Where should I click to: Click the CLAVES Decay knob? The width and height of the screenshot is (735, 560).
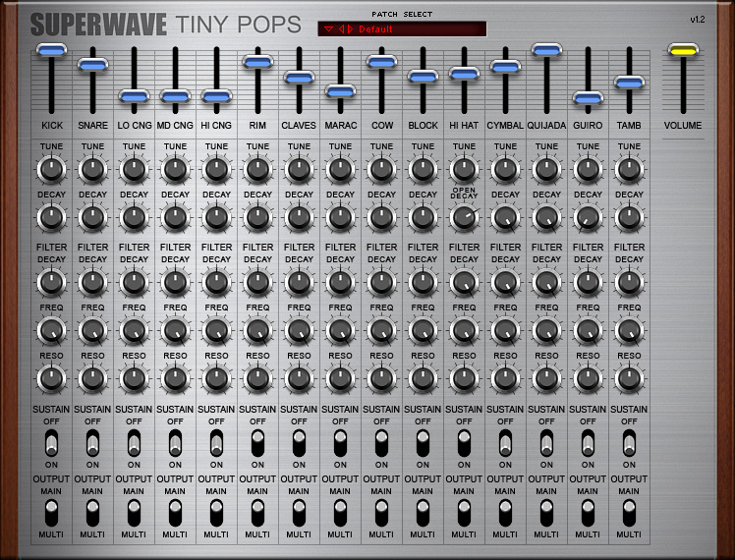(x=299, y=217)
